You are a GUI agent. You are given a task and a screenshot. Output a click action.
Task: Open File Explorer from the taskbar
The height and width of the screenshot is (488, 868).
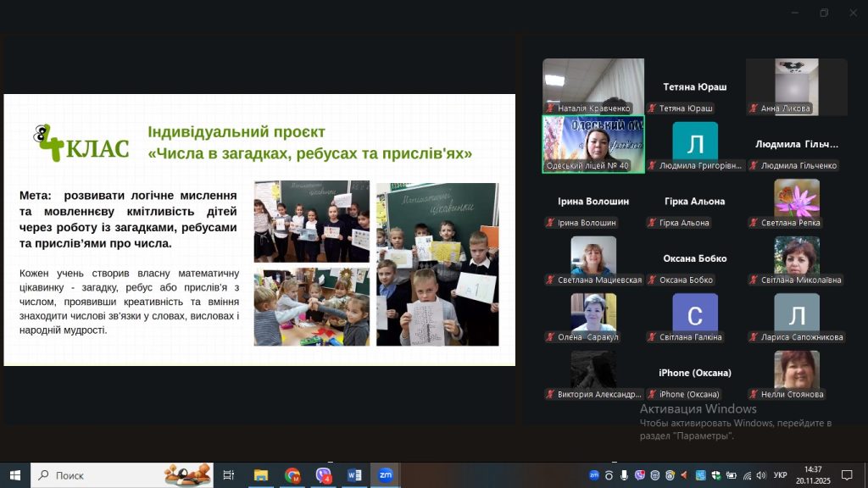[261, 475]
